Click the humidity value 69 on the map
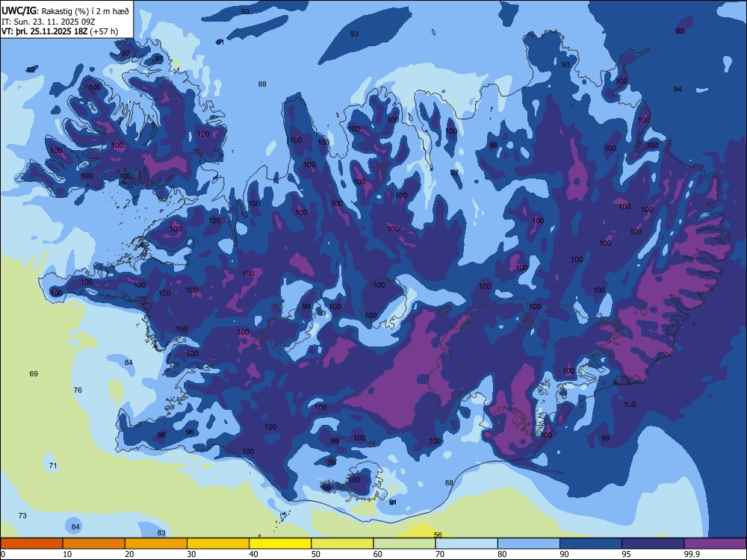Screen dimensions: 747x560 34,374
